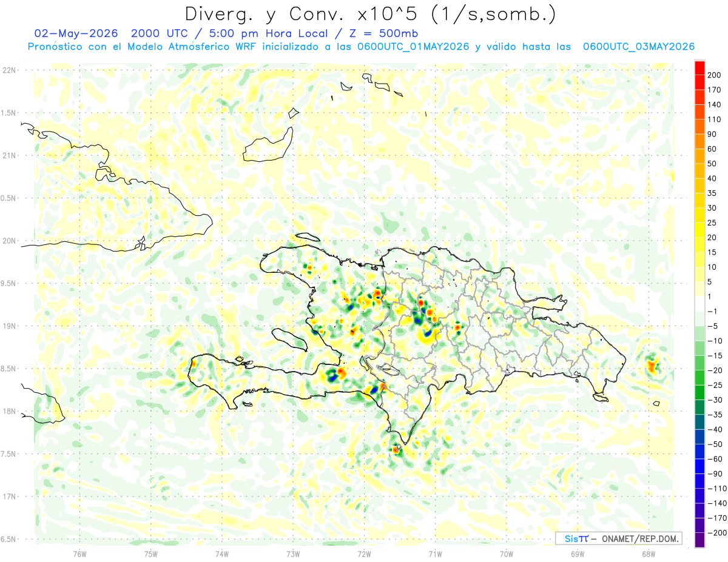
Task: Click the 17N latitude label
Action: coord(8,497)
